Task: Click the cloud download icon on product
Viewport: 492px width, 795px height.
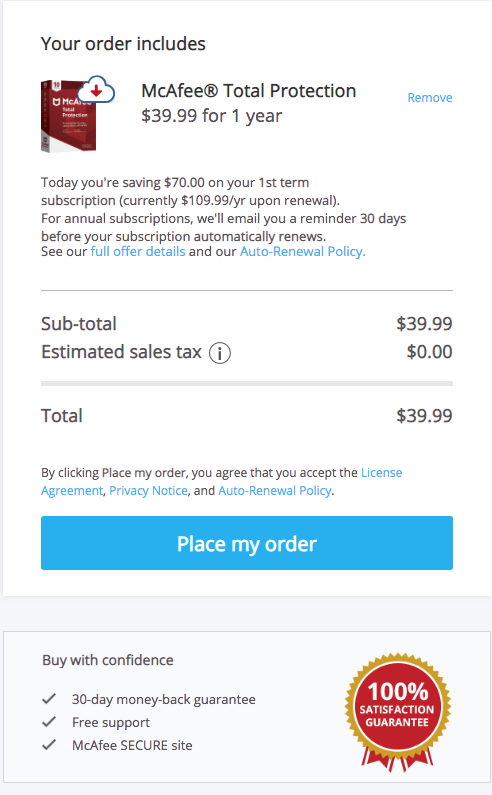Action: (x=96, y=90)
